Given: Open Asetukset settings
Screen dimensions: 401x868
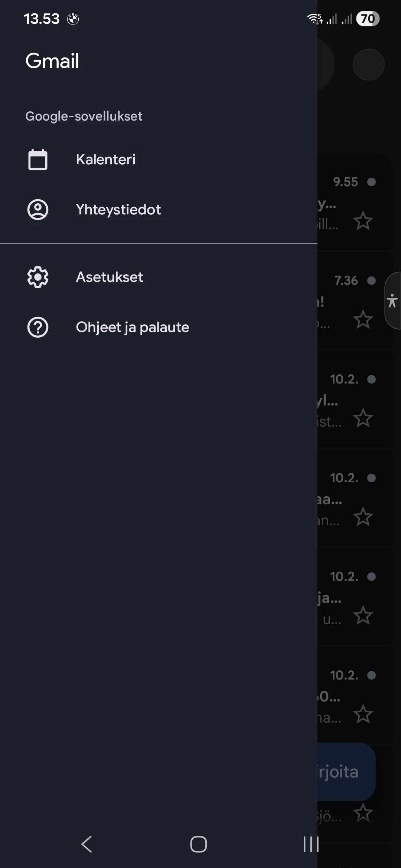Looking at the screenshot, I should [110, 277].
